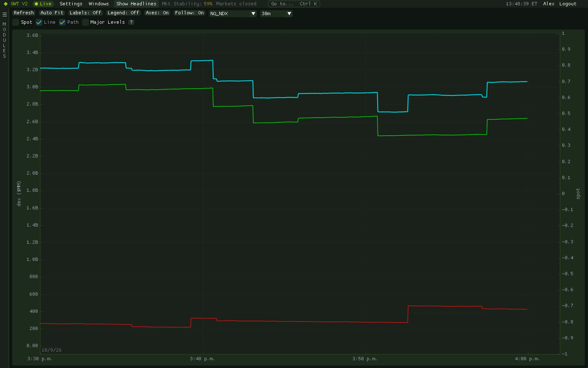Image resolution: width=588 pixels, height=368 pixels.
Task: Open the 30m timeframe dropdown
Action: (276, 14)
